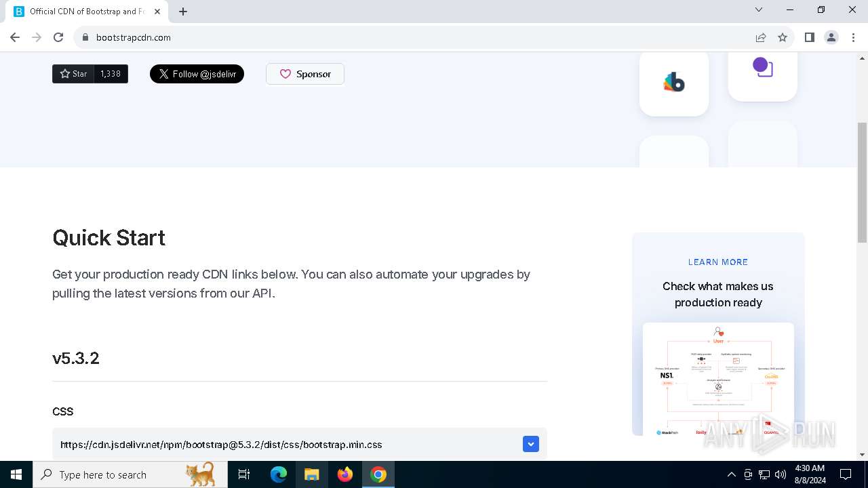Click the GitHub Star button
This screenshot has height=488, width=868.
73,74
